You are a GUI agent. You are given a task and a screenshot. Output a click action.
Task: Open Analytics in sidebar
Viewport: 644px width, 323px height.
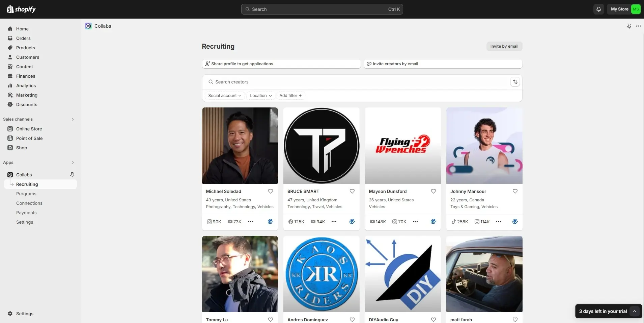click(26, 85)
